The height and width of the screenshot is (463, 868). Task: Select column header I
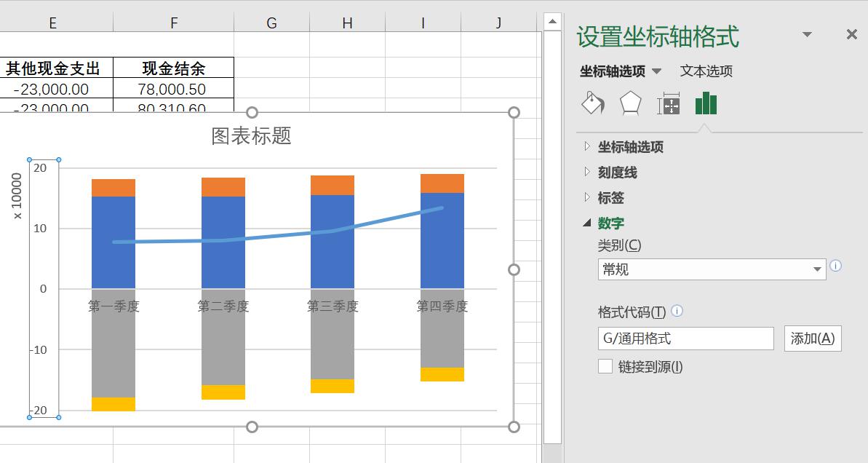point(423,23)
